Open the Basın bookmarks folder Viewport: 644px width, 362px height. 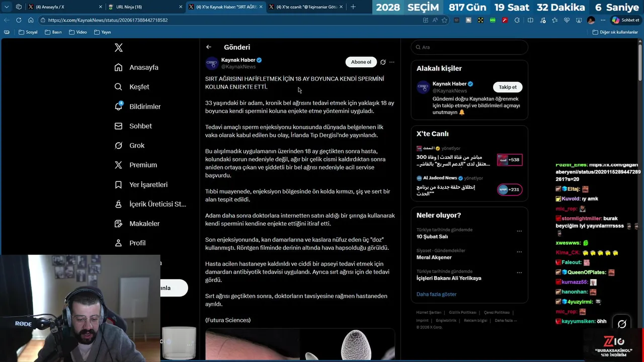coord(53,32)
